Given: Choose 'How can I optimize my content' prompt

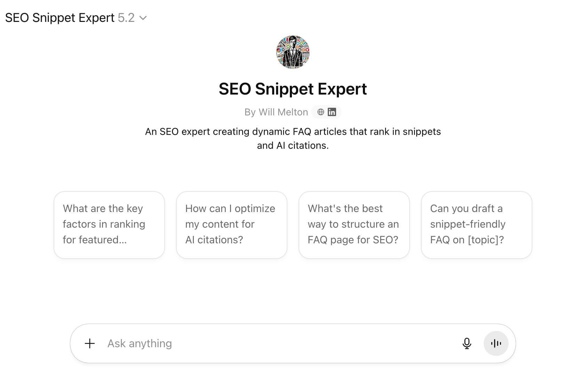Looking at the screenshot, I should [231, 225].
